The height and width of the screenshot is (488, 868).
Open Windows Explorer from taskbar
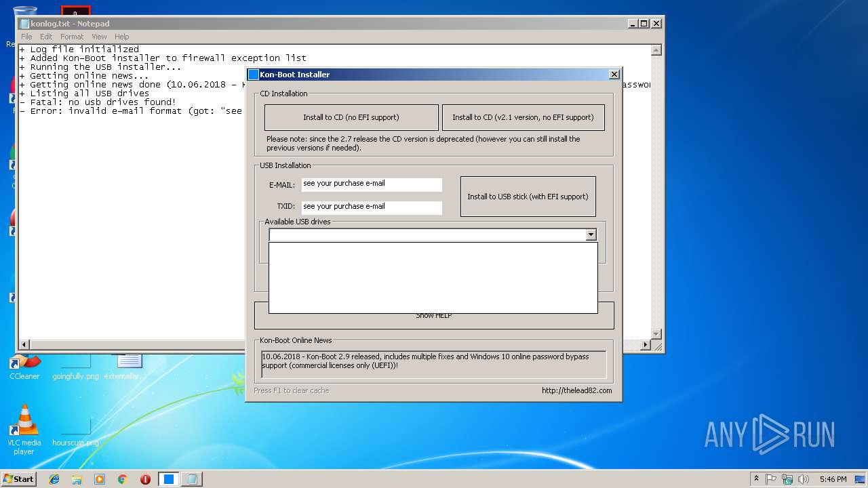tap(77, 479)
